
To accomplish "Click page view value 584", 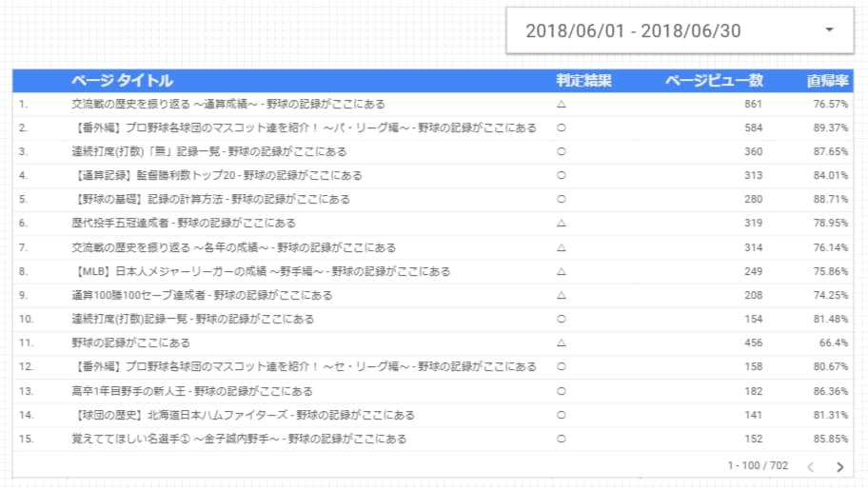I will point(754,127).
